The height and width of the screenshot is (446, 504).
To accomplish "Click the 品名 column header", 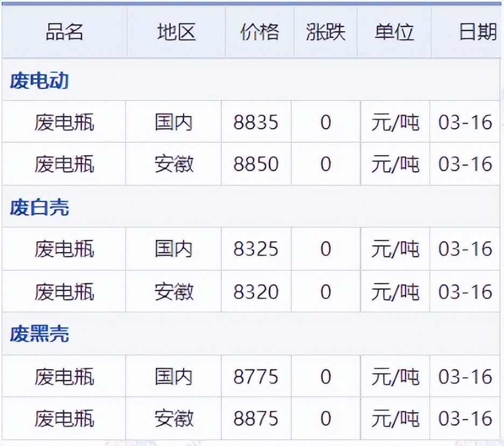I will [x=64, y=32].
